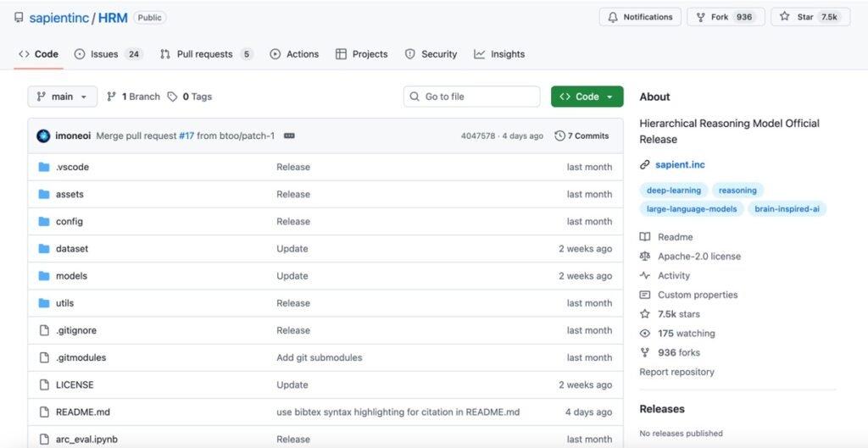The image size is (868, 448).
Task: Open the main branch dropdown
Action: [x=62, y=97]
